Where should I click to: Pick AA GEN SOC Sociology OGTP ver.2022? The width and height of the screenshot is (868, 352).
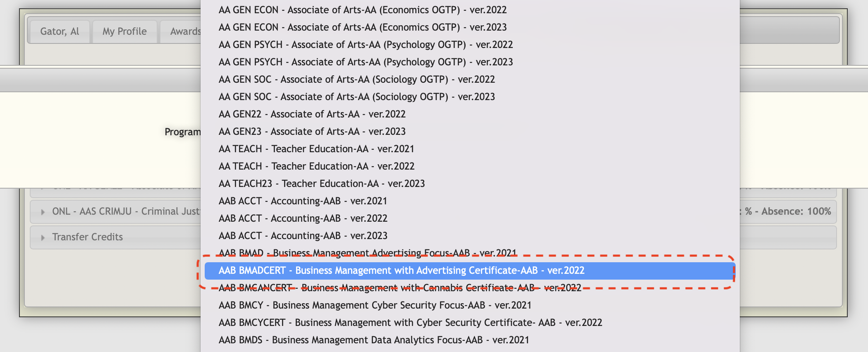[x=356, y=79]
